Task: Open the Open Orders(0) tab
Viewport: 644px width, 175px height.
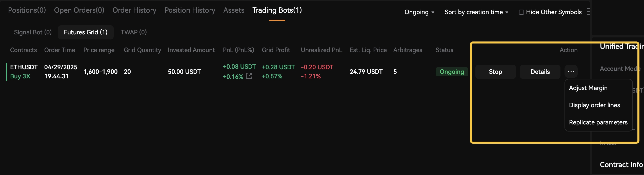Action: [79, 10]
